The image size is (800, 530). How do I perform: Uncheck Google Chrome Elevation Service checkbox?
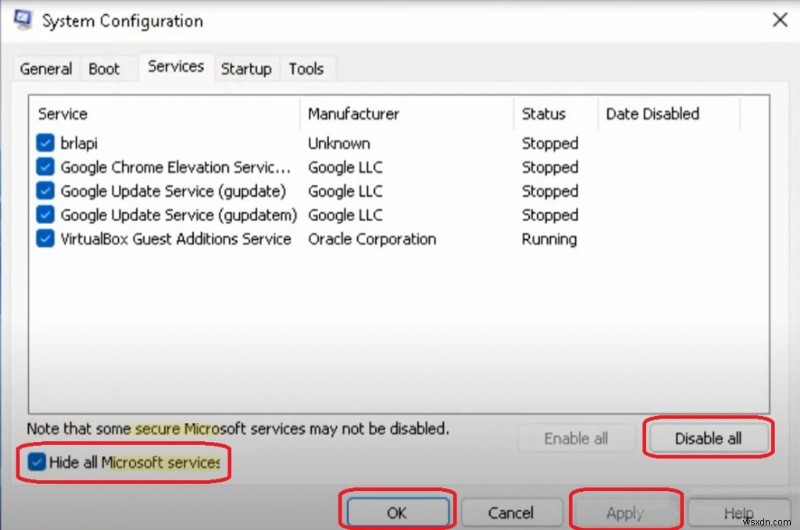(46, 167)
